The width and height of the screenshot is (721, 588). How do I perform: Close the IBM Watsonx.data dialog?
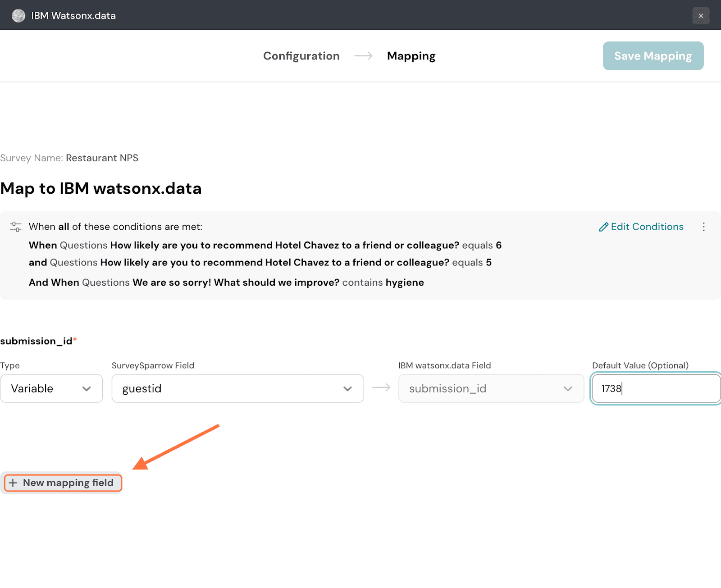pos(701,16)
